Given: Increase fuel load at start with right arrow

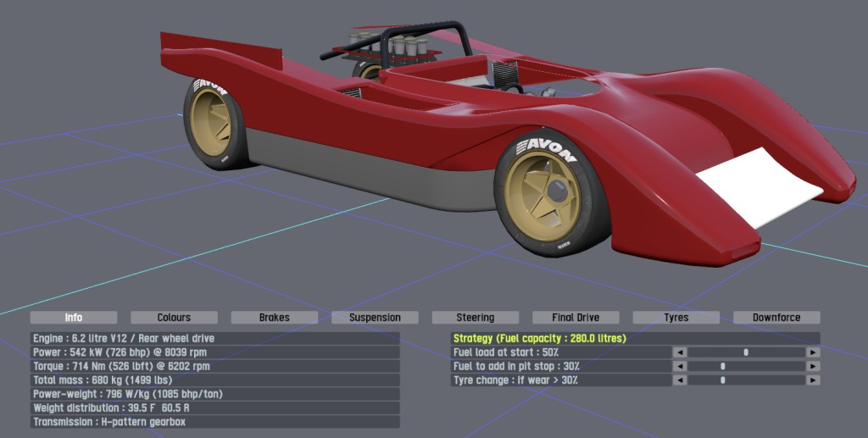Looking at the screenshot, I should pyautogui.click(x=813, y=352).
